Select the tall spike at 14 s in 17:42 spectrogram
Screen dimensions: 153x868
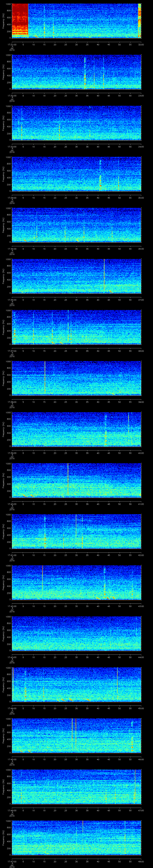pos(42,579)
